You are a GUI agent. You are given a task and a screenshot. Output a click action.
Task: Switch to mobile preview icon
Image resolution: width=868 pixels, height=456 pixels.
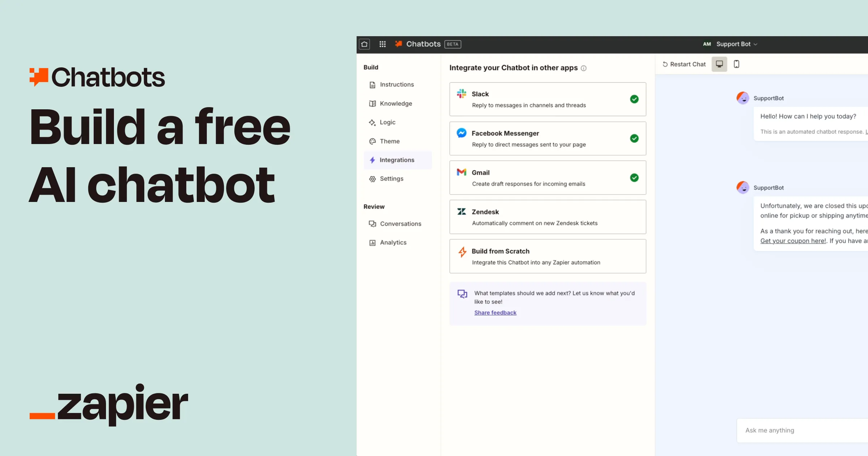tap(736, 64)
